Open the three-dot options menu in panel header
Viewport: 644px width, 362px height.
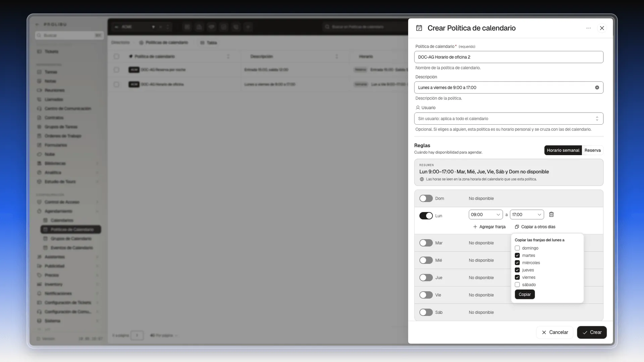click(588, 28)
